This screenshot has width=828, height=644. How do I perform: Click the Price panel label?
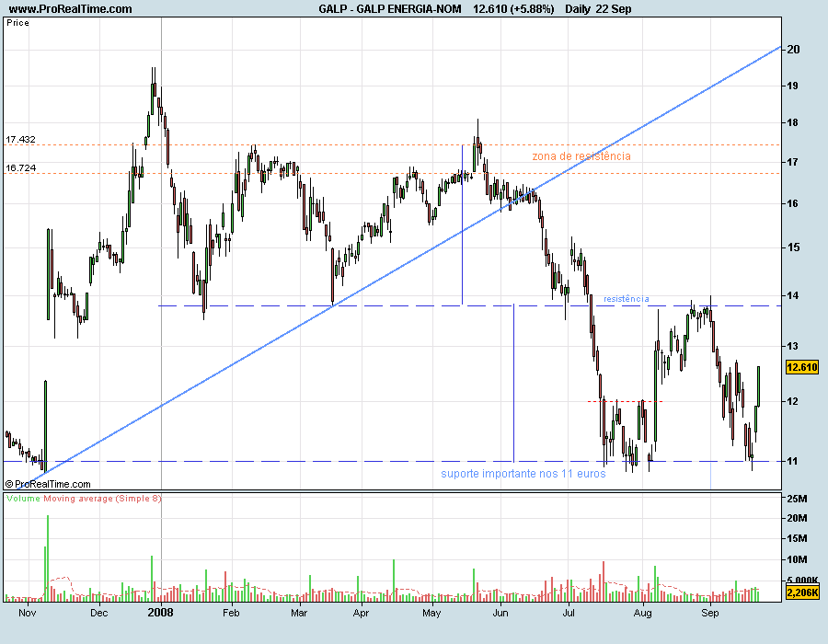18,23
